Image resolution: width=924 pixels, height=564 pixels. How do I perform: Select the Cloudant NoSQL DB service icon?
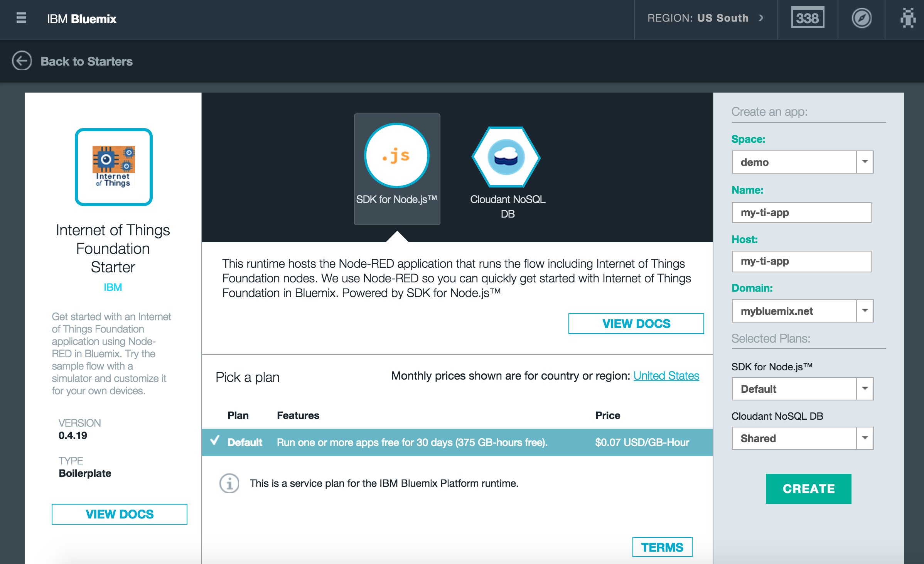tap(506, 157)
